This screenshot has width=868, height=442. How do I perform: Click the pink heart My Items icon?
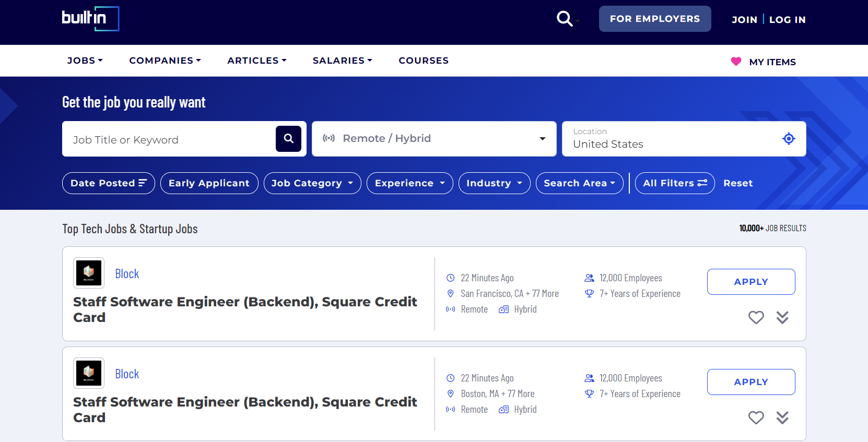736,62
